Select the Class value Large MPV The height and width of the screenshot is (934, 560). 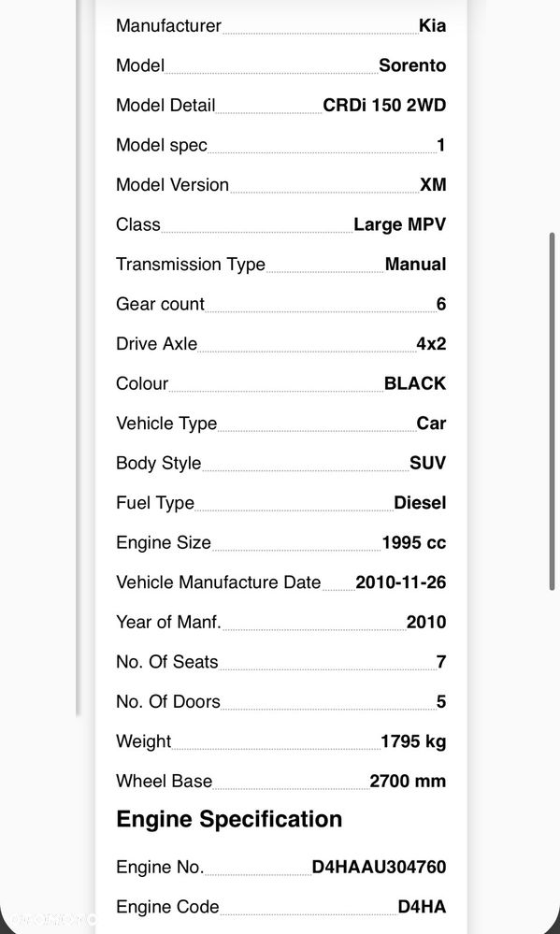tap(400, 224)
